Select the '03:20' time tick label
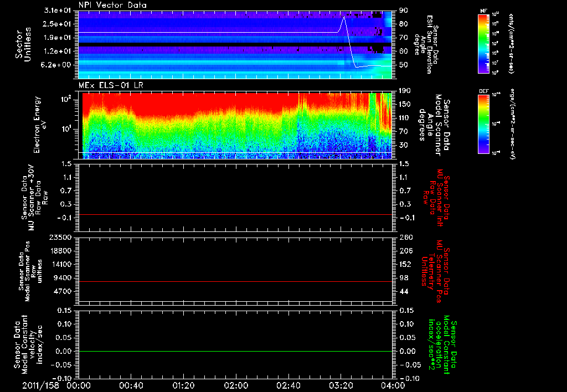 (341, 385)
